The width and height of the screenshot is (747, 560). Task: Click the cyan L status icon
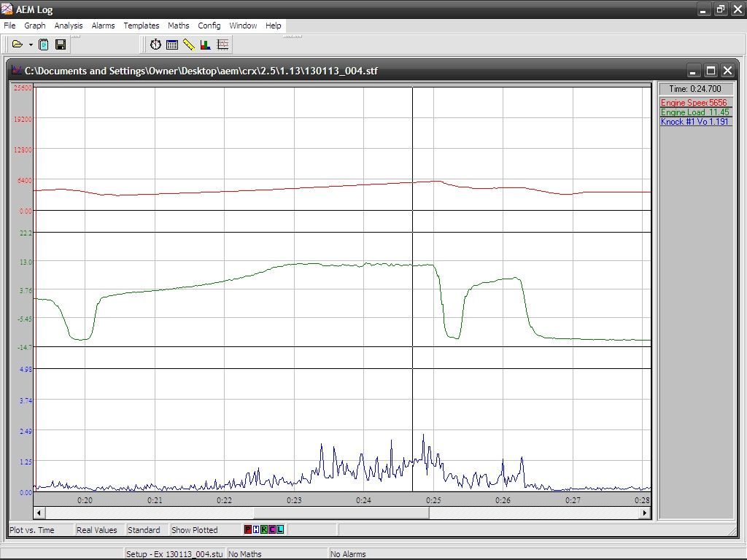(280, 529)
